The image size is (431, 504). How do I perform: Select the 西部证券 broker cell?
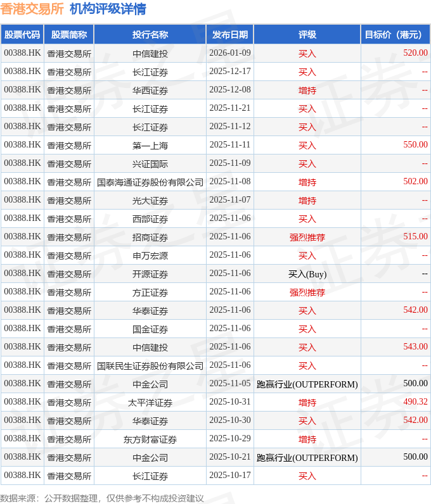[x=150, y=218]
